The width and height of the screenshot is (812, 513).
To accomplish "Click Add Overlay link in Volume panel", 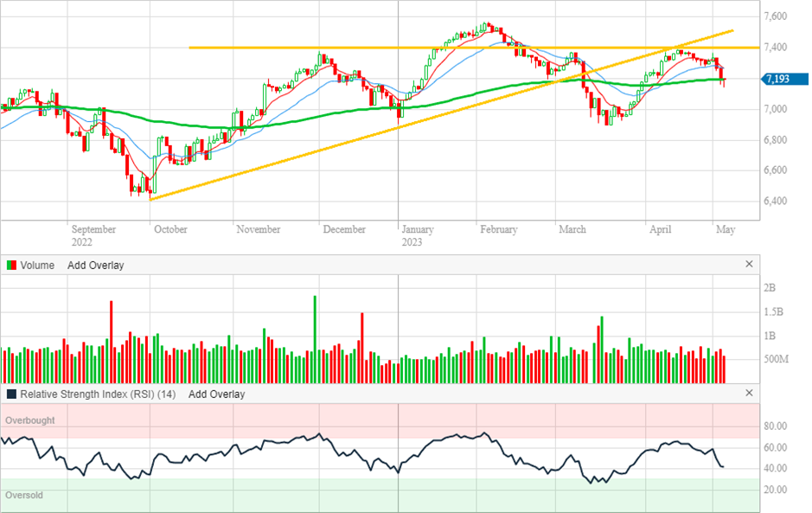I will 95,266.
